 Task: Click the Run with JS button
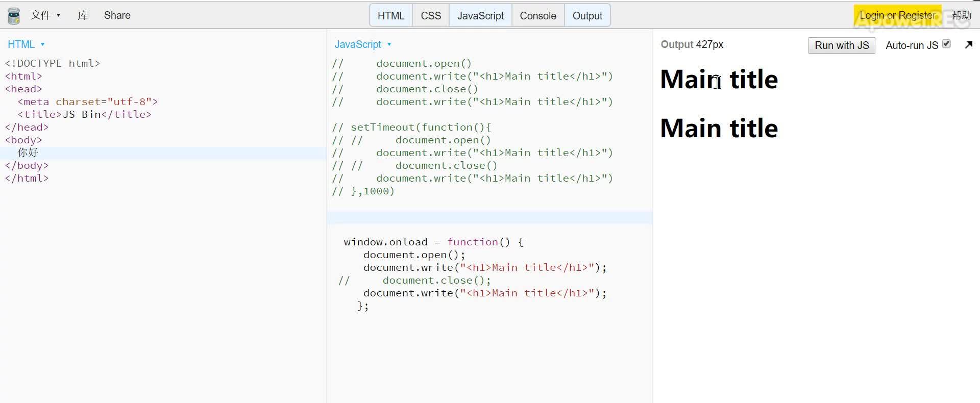click(x=842, y=45)
